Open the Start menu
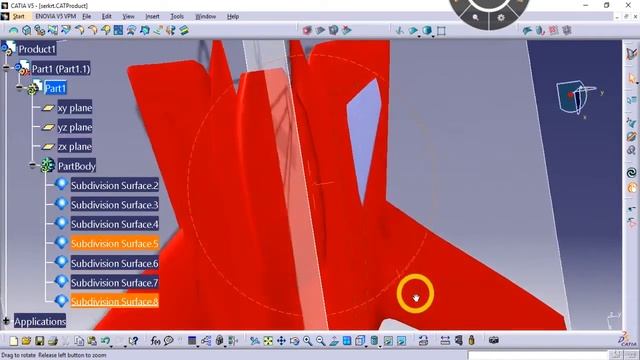 click(18, 16)
